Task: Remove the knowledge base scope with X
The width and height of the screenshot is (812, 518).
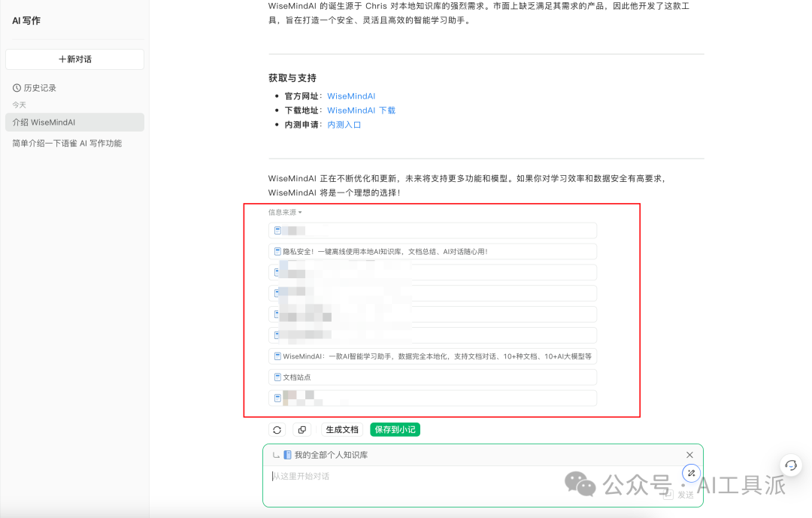Action: pos(689,455)
